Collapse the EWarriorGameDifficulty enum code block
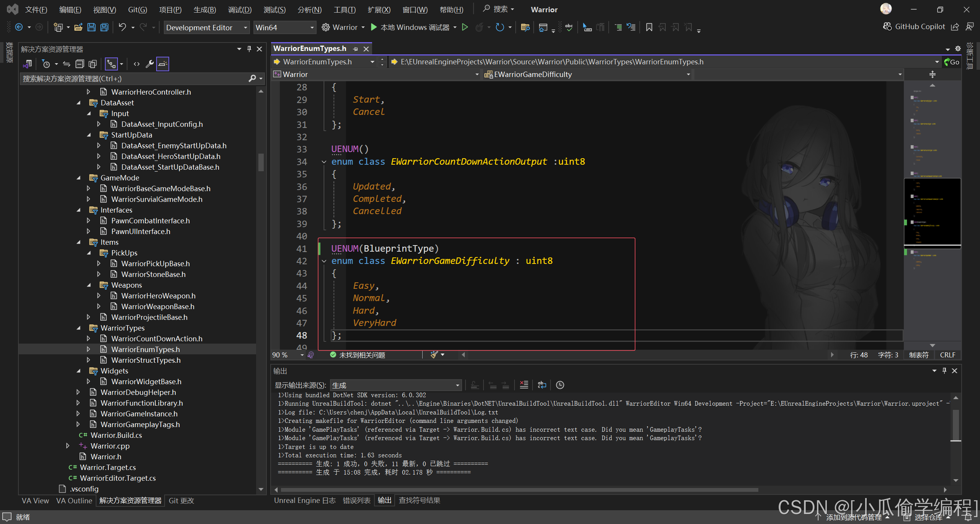 [x=324, y=261]
